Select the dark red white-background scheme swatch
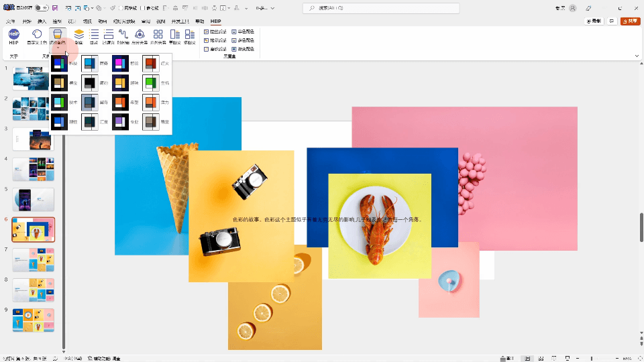644x362 pixels. pos(151,63)
